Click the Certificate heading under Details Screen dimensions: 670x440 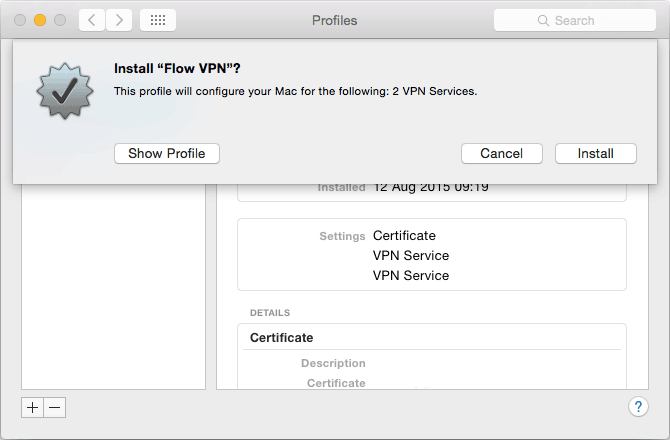[x=282, y=337]
